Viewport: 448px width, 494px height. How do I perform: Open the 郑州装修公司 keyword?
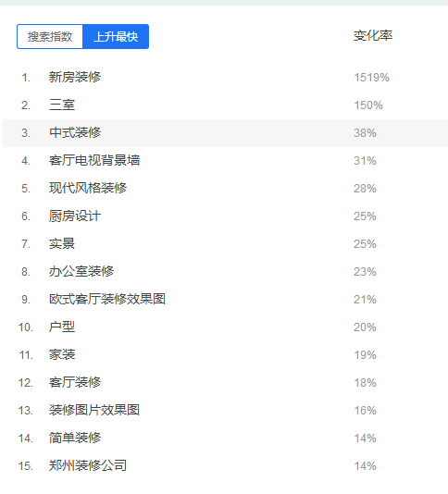(88, 465)
